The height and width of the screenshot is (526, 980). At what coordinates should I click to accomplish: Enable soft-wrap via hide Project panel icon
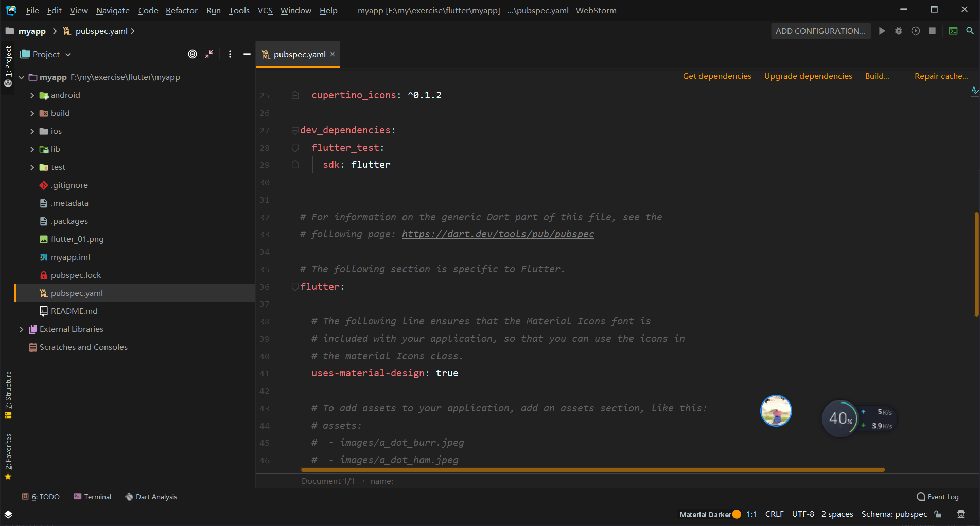point(247,54)
